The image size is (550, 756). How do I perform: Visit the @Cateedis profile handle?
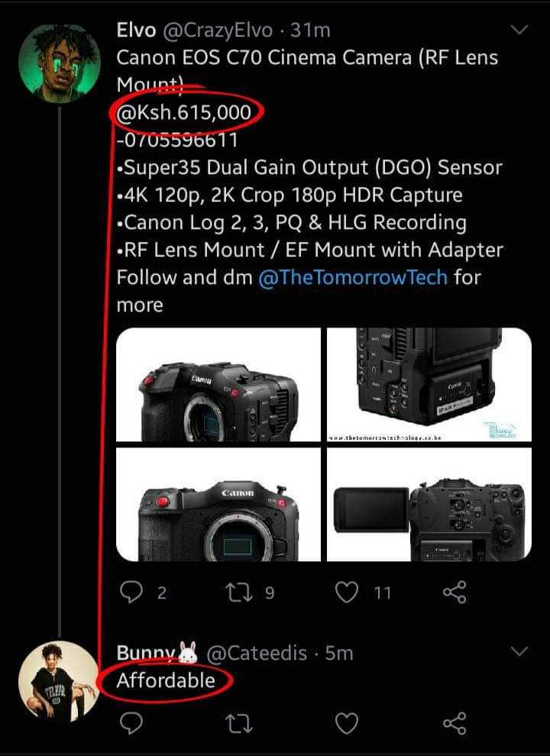click(257, 653)
